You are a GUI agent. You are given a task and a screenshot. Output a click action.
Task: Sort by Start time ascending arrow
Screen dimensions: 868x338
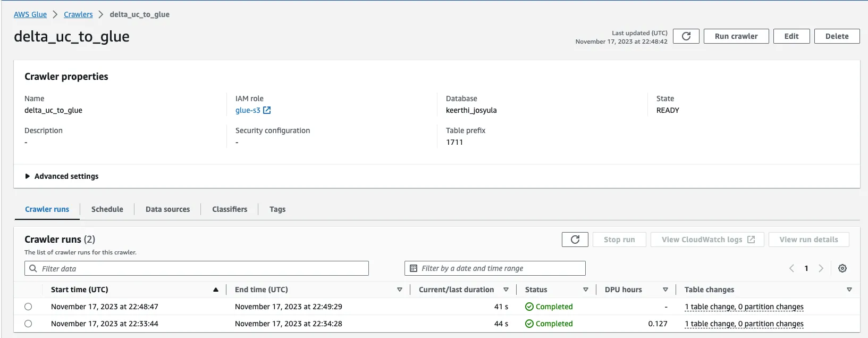point(216,290)
